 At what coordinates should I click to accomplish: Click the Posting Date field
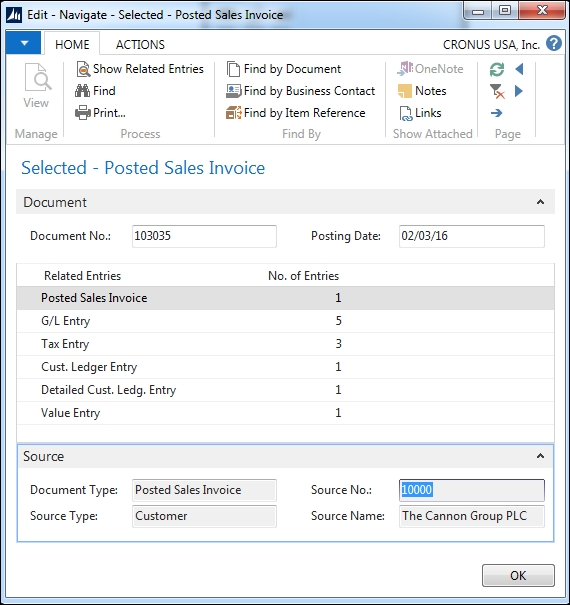click(472, 236)
